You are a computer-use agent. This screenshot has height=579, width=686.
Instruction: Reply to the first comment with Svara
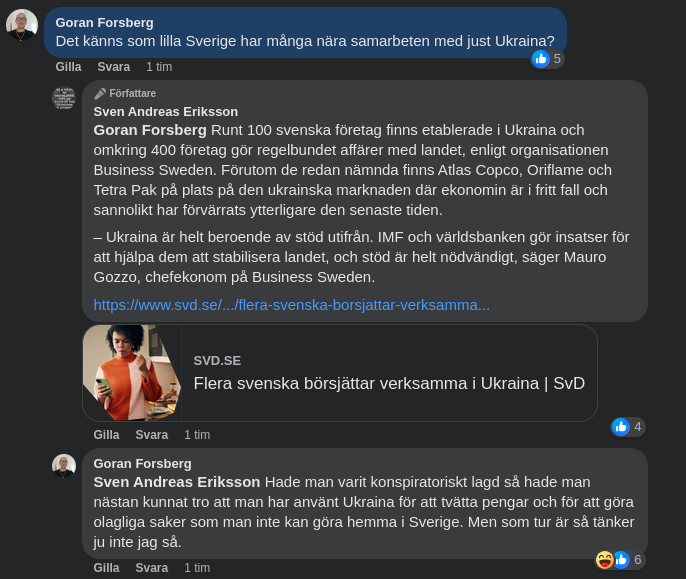click(x=113, y=67)
